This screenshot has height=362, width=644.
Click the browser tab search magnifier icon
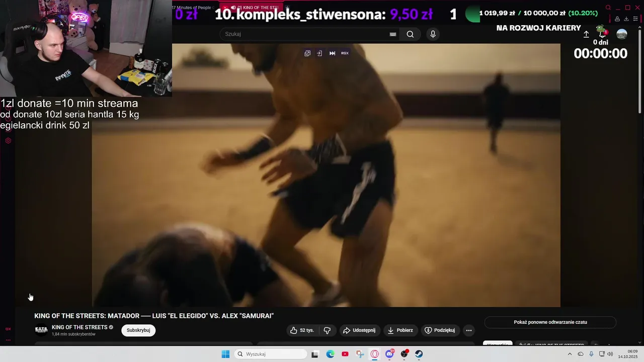(x=608, y=8)
